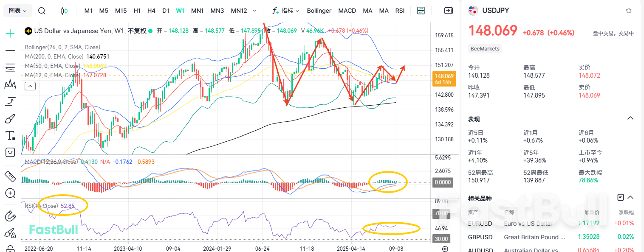Open chart settings gear icon

coord(445,249)
